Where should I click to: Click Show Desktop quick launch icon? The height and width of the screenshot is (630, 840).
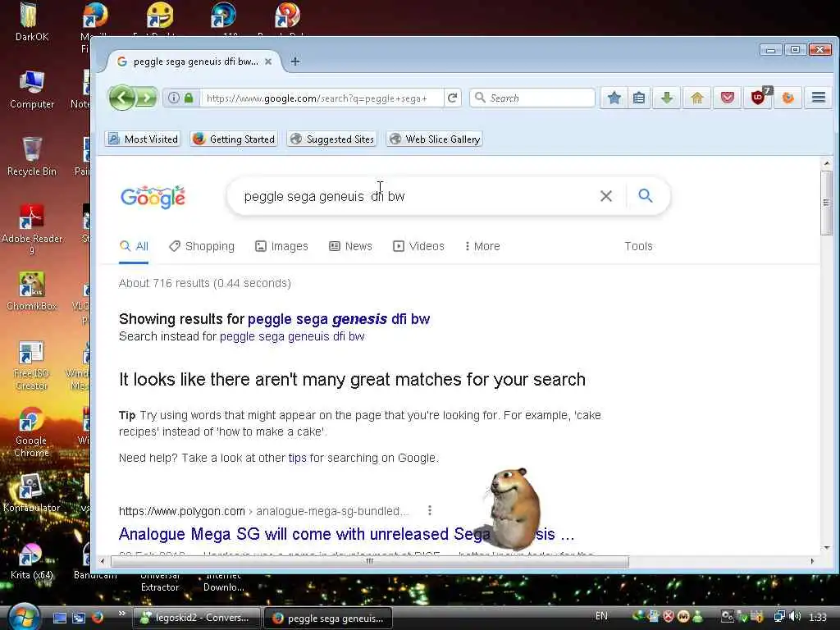(x=59, y=618)
